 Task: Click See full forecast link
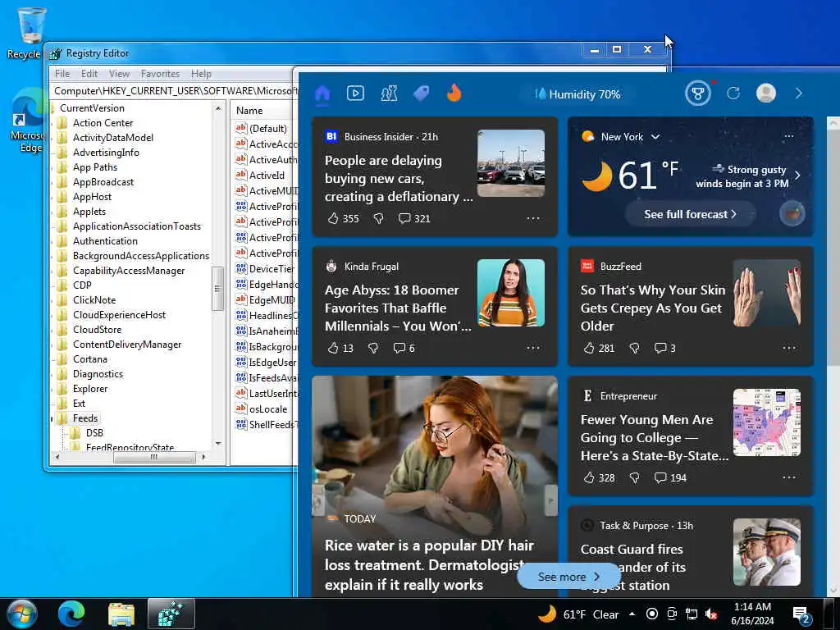click(x=690, y=214)
